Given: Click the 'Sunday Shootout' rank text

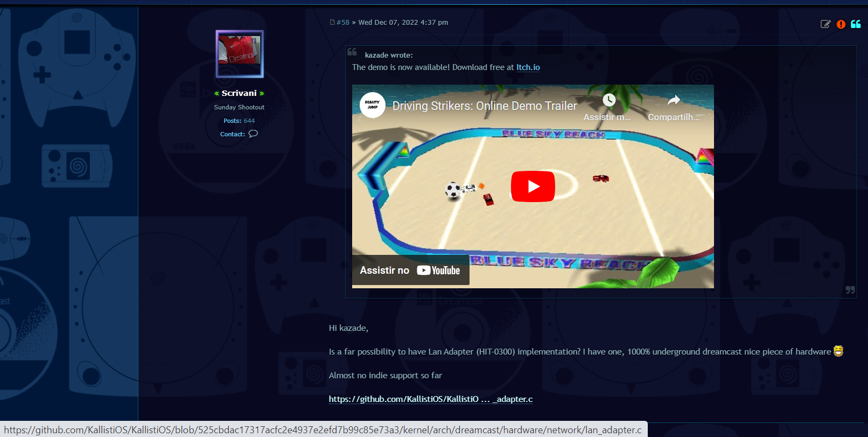Looking at the screenshot, I should 239,107.
